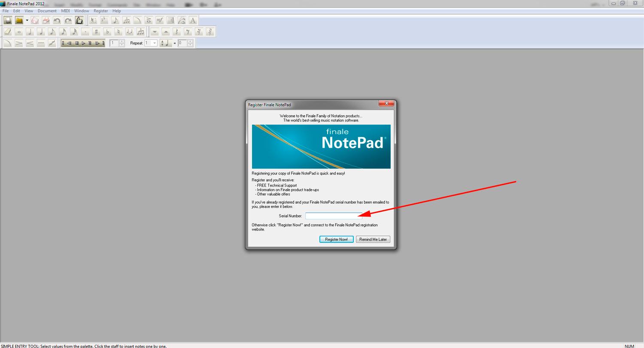Choose the quarter note duration

pyautogui.click(x=41, y=32)
